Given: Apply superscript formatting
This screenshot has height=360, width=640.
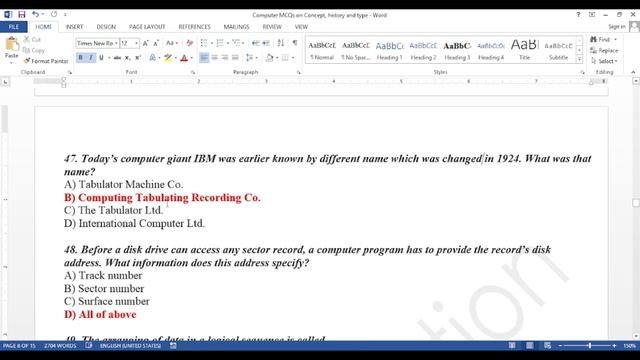Looking at the screenshot, I should [x=138, y=58].
